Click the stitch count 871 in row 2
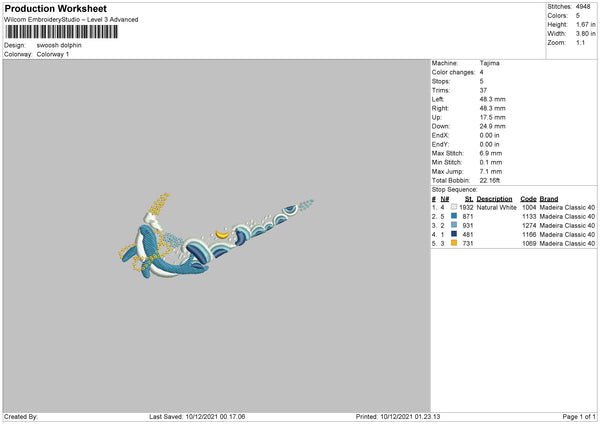The height and width of the screenshot is (424, 600). [468, 216]
